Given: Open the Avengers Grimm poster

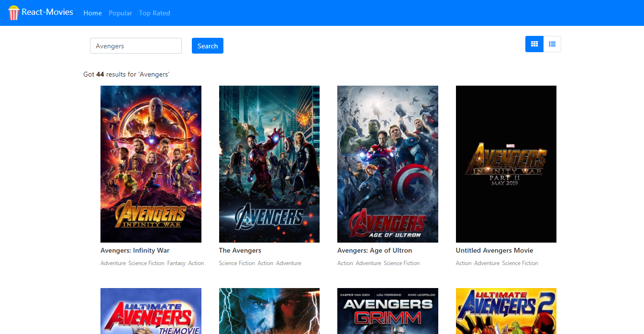Looking at the screenshot, I should pyautogui.click(x=388, y=311).
